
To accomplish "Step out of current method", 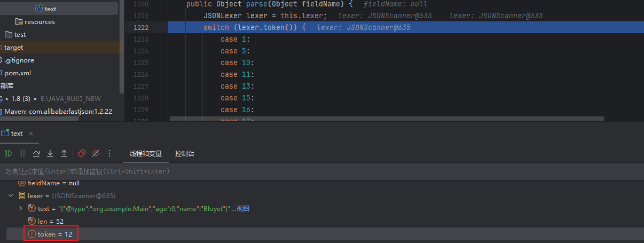I will (x=64, y=153).
